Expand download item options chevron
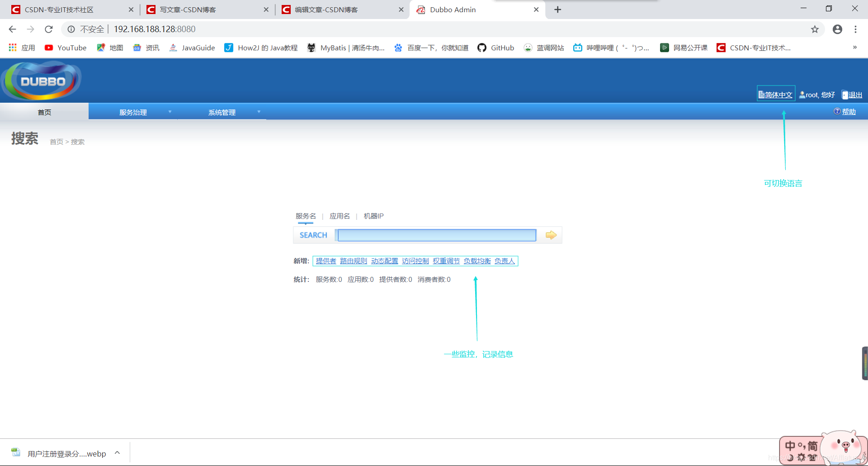The width and height of the screenshot is (868, 466). click(x=117, y=453)
